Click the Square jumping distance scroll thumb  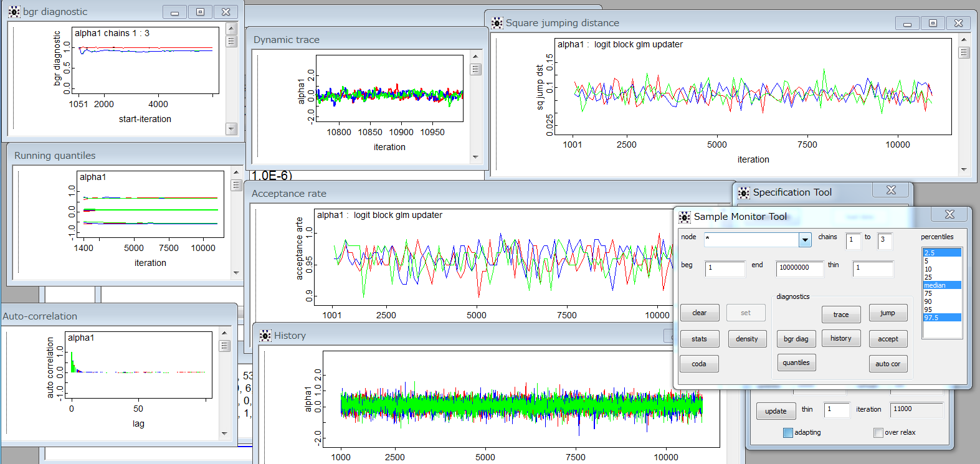[x=964, y=52]
